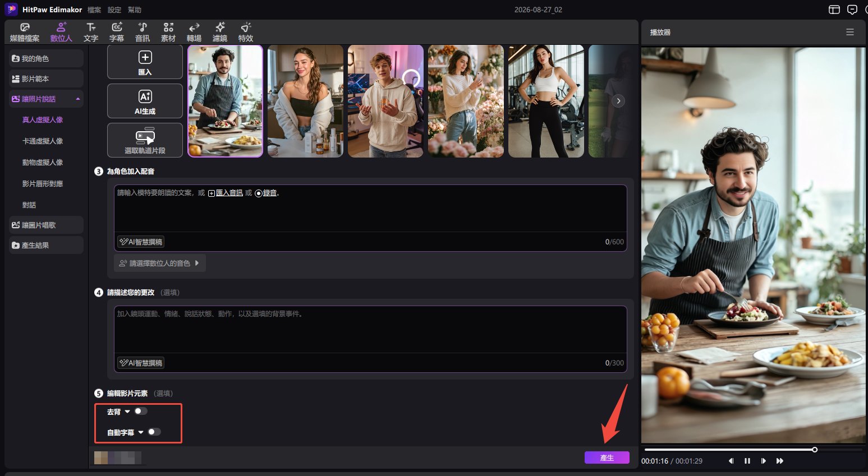Click the AI生成 tile
Screen dimensions: 868x476
click(x=145, y=101)
